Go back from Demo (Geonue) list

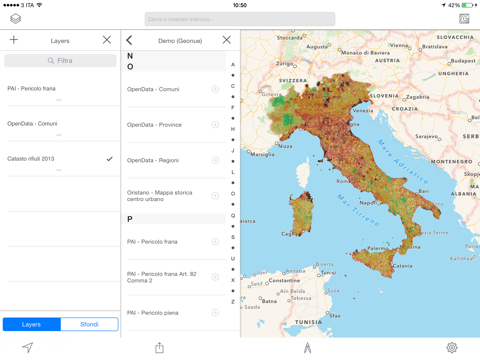tap(129, 40)
